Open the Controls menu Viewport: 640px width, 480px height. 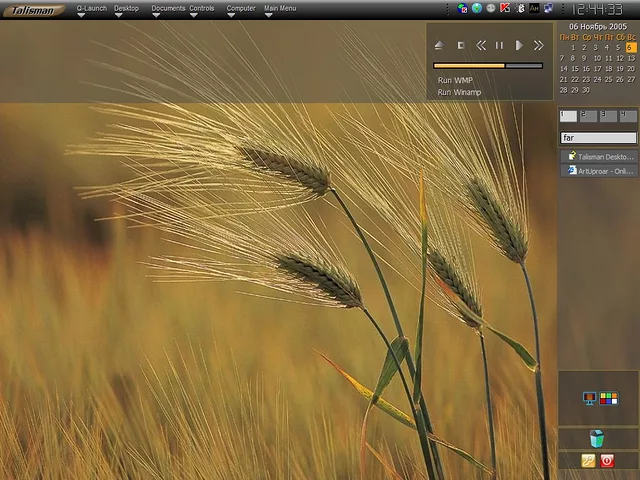click(x=202, y=10)
